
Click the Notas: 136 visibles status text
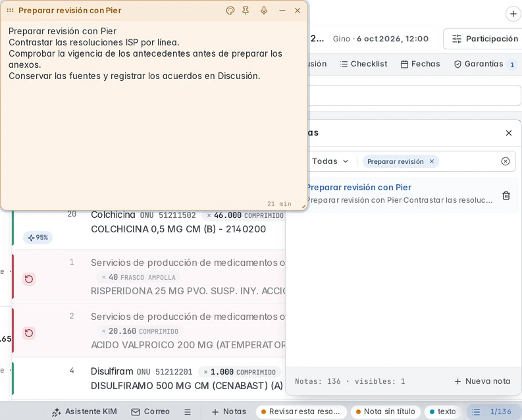pos(350,381)
